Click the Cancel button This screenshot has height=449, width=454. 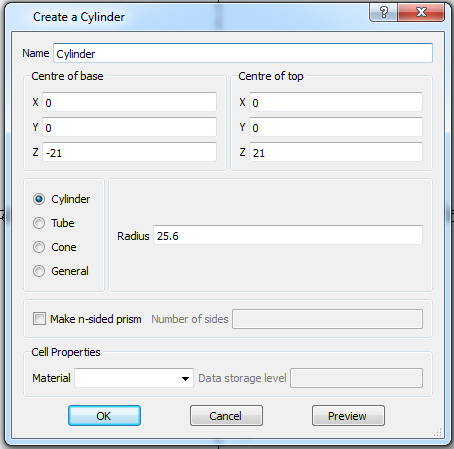click(x=226, y=416)
